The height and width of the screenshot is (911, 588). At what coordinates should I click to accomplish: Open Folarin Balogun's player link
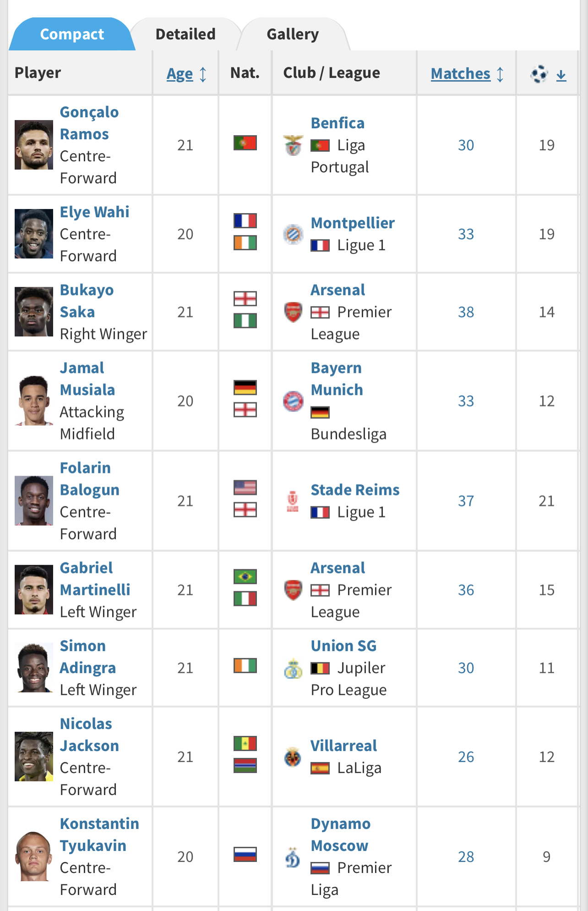89,479
